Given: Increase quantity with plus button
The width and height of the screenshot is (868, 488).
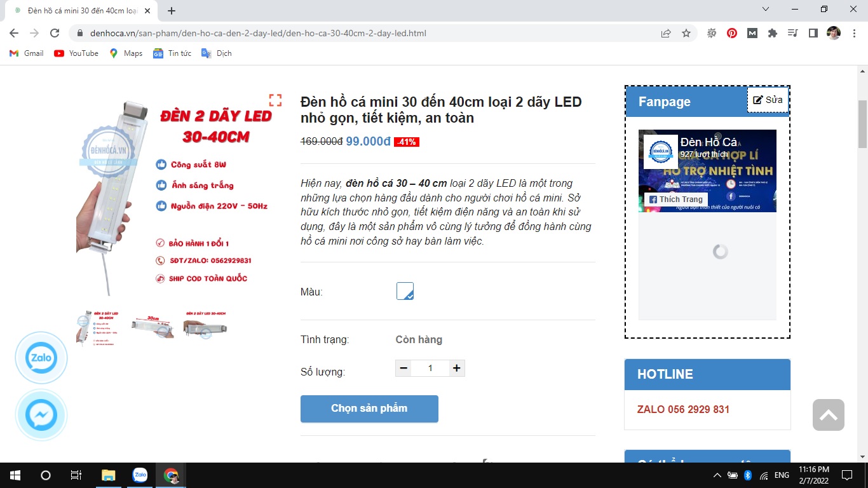Looking at the screenshot, I should click(x=456, y=368).
